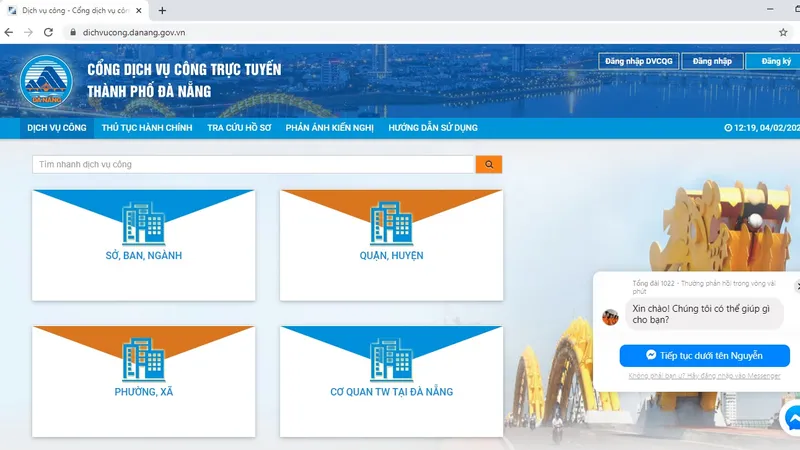View site info via the padlock icon

(73, 32)
